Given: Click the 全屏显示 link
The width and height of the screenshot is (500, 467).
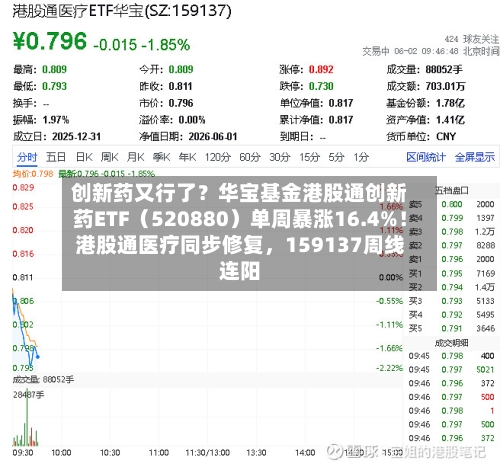Looking at the screenshot, I should point(475,157).
